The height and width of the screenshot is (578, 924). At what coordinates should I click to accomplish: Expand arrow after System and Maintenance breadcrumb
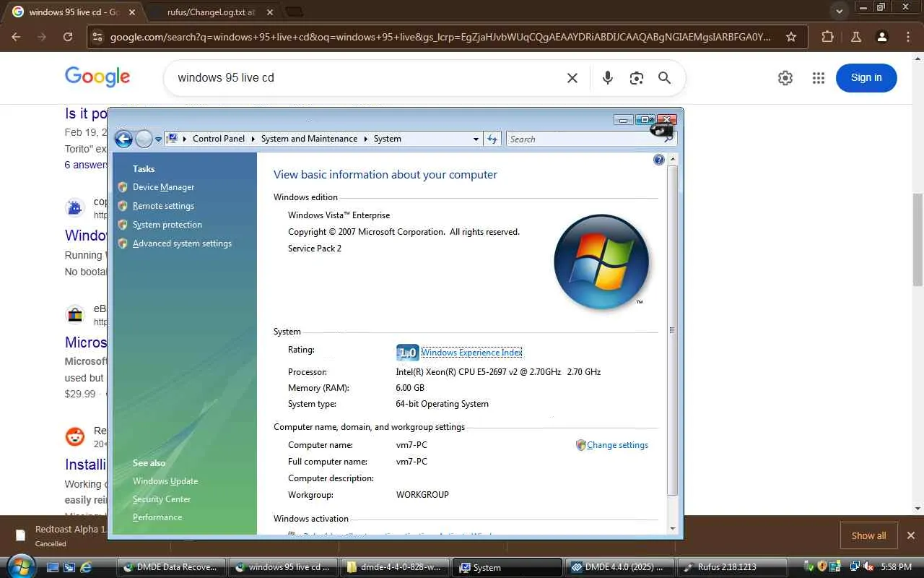click(x=365, y=139)
